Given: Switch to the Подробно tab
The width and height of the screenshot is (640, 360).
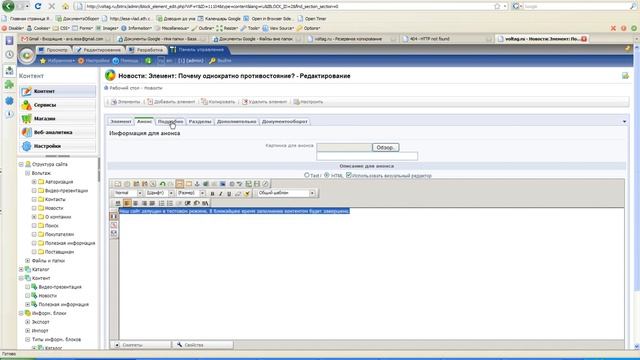Looking at the screenshot, I should [x=170, y=122].
